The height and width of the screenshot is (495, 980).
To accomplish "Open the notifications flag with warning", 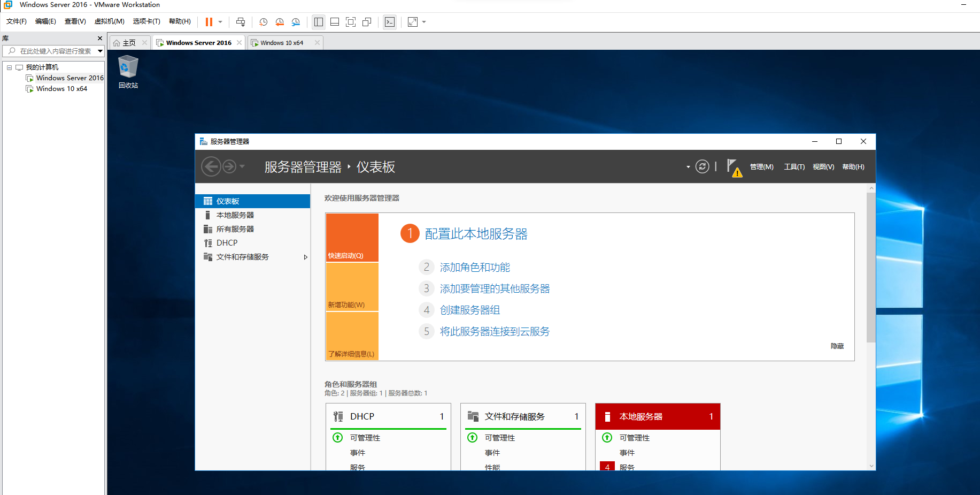I will tap(734, 167).
